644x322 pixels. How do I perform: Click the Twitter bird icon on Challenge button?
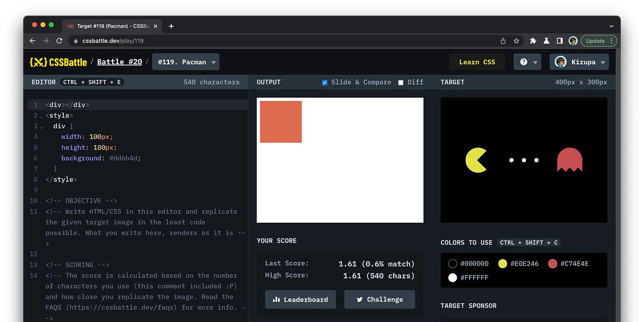[x=360, y=299]
